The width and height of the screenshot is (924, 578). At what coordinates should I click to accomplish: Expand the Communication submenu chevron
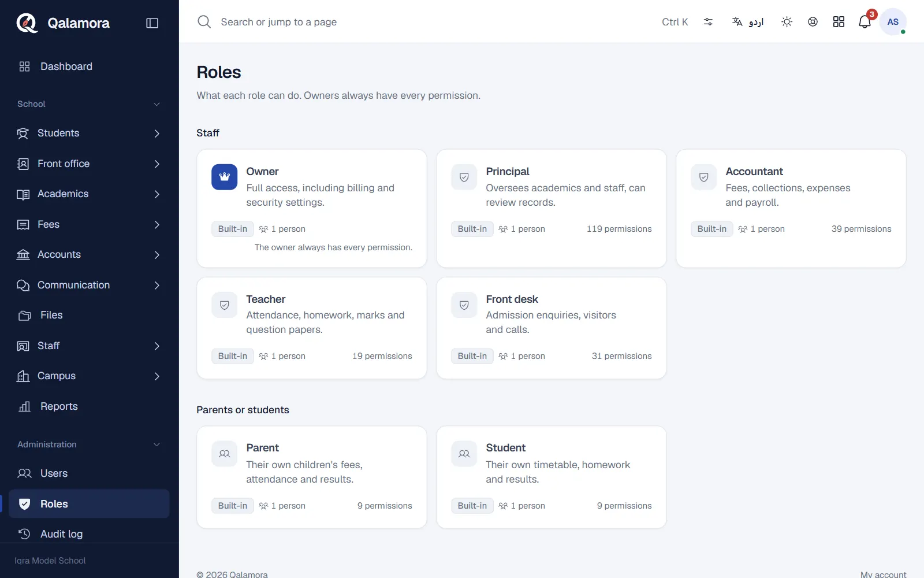point(157,286)
